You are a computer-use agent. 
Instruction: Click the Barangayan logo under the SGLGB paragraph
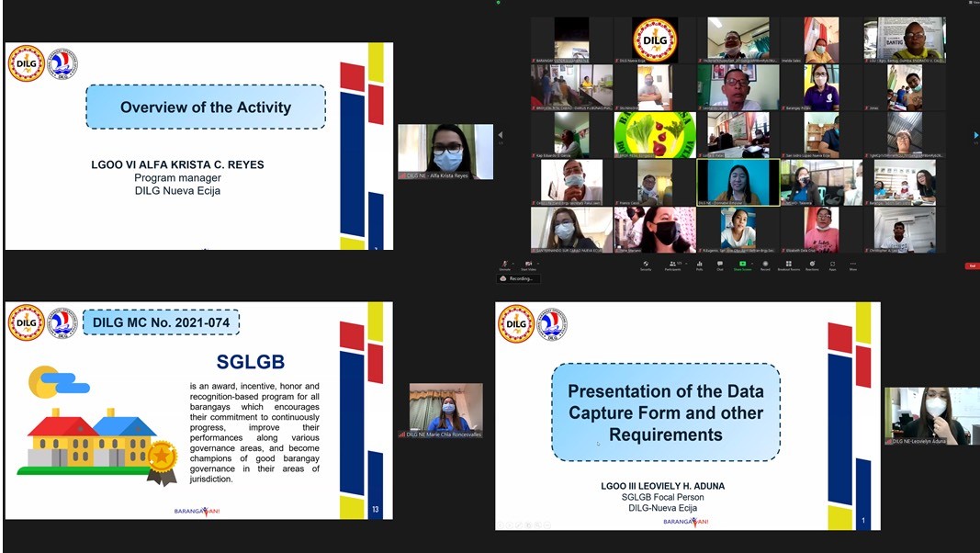coord(197,511)
